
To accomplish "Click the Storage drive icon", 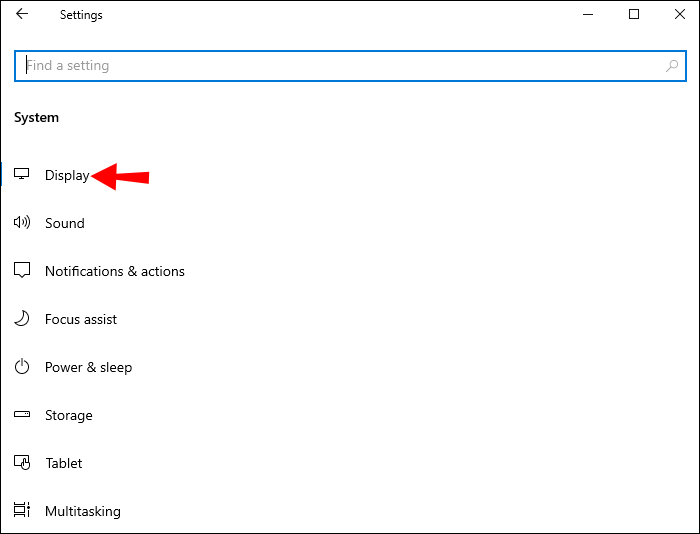I will pyautogui.click(x=22, y=414).
